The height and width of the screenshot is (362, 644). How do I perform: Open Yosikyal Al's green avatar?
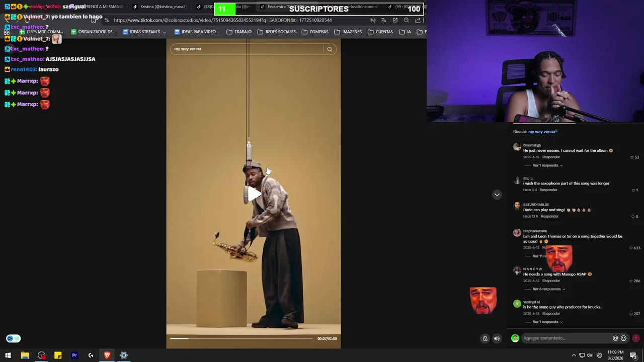517,304
